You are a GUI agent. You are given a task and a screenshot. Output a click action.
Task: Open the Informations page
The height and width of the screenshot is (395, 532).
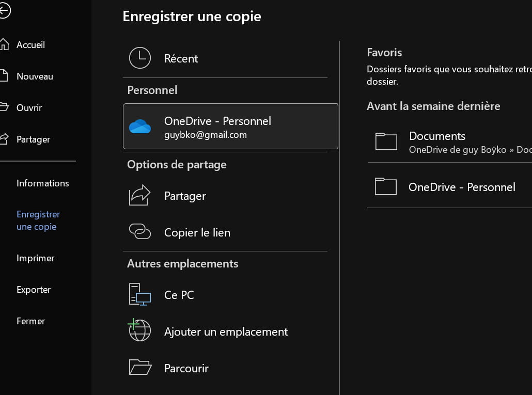[x=42, y=183]
